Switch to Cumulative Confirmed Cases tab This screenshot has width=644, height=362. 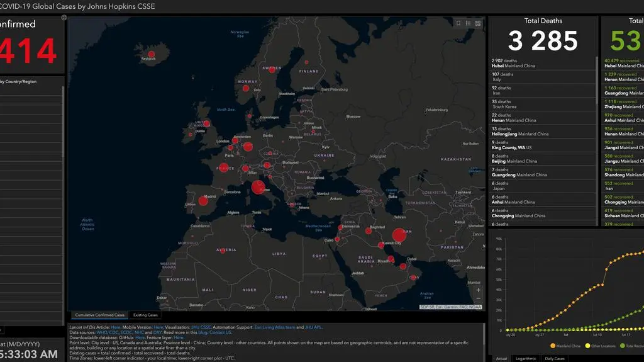[99, 315]
